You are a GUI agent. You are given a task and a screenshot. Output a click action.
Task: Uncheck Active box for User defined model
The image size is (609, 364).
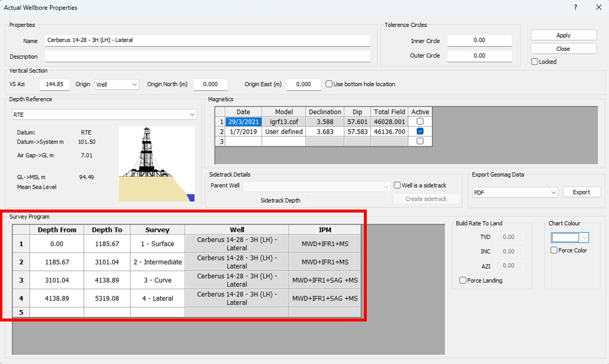click(420, 132)
